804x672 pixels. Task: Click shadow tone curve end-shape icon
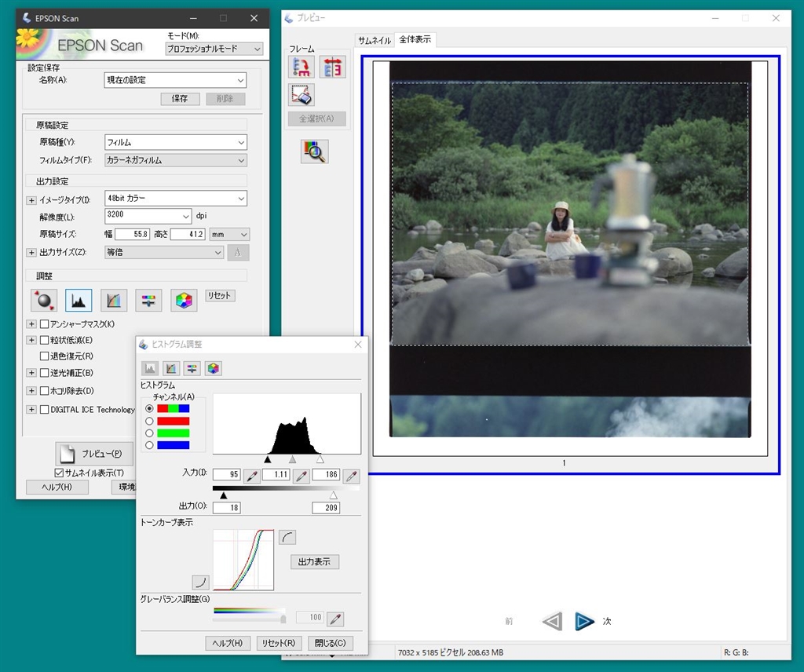pos(200,583)
